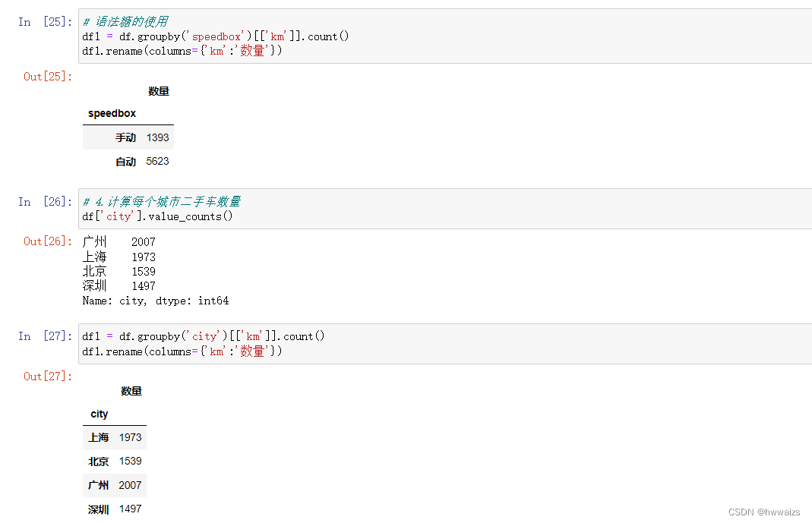Image resolution: width=812 pixels, height=523 pixels.
Task: Click the In [25] code cell editor
Action: 445,36
